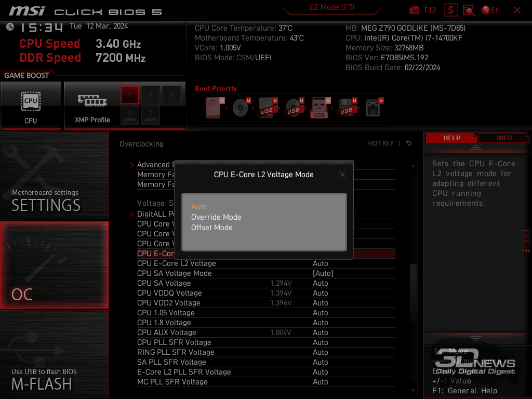Close the CPU E-Core L2 Voltage Mode dialog
The image size is (532, 399).
(342, 175)
